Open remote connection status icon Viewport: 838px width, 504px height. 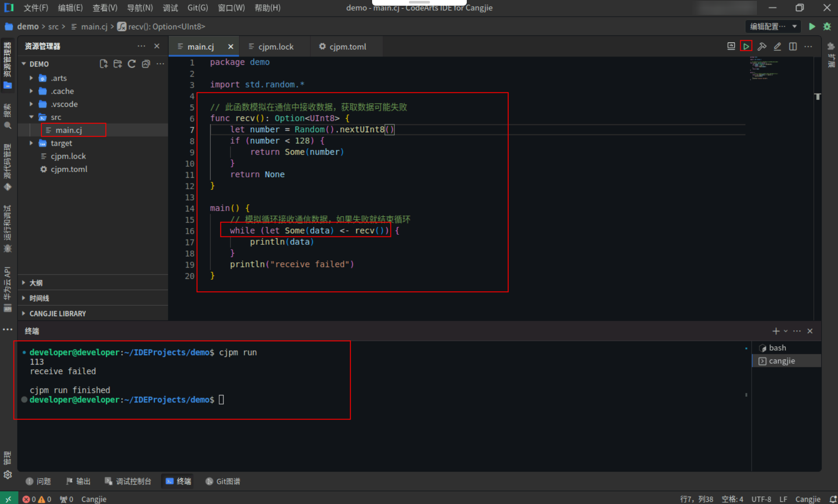tap(9, 499)
